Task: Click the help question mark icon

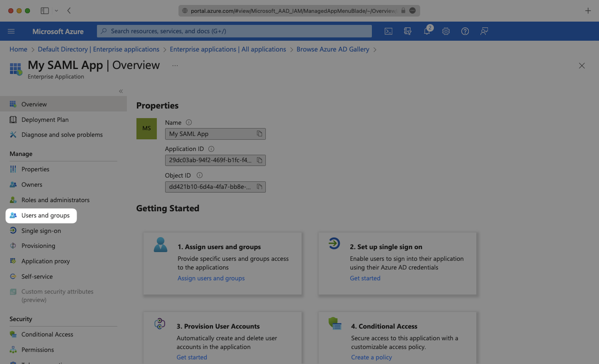Action: click(465, 31)
